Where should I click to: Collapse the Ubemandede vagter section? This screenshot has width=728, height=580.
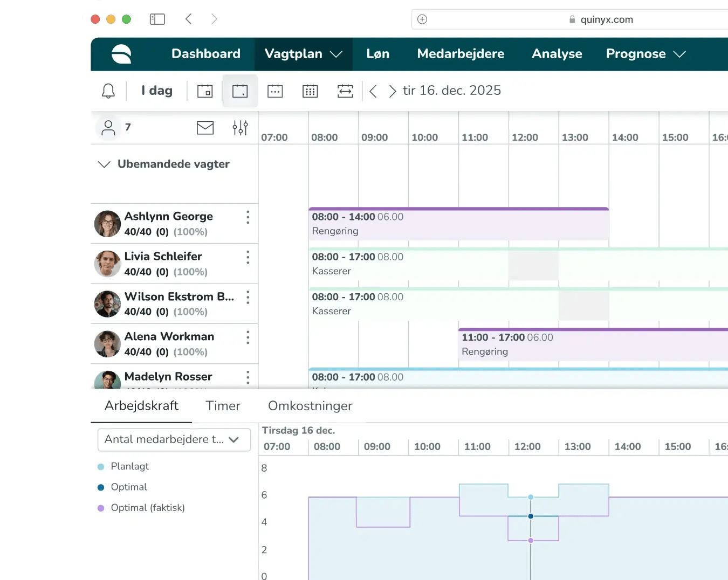pyautogui.click(x=104, y=164)
